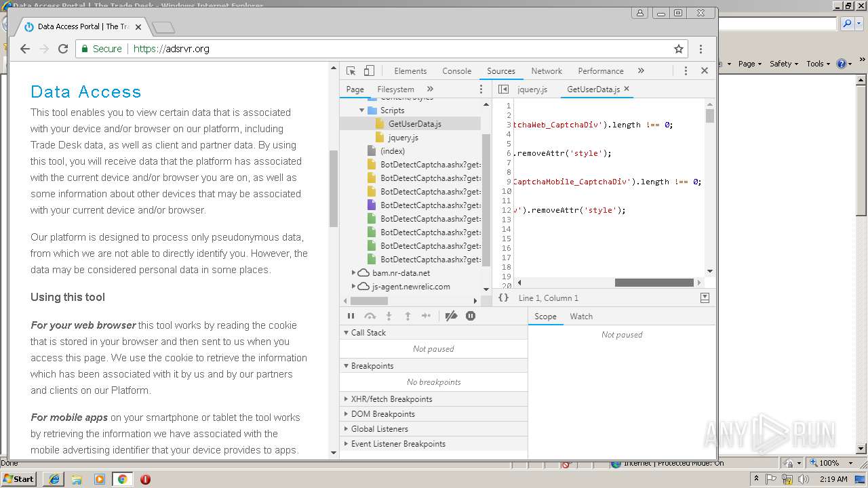868x488 pixels.
Task: Switch to the Console panel
Action: click(457, 70)
